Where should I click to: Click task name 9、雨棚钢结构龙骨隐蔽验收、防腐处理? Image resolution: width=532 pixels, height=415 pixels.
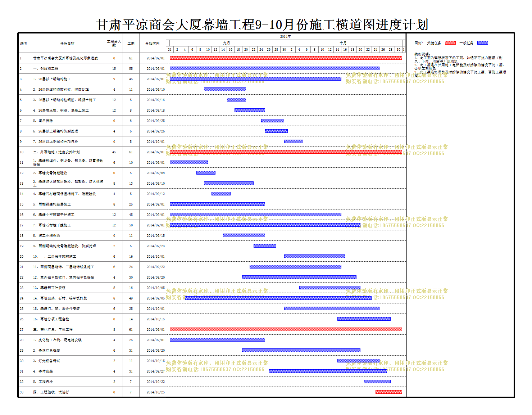pyautogui.click(x=64, y=246)
